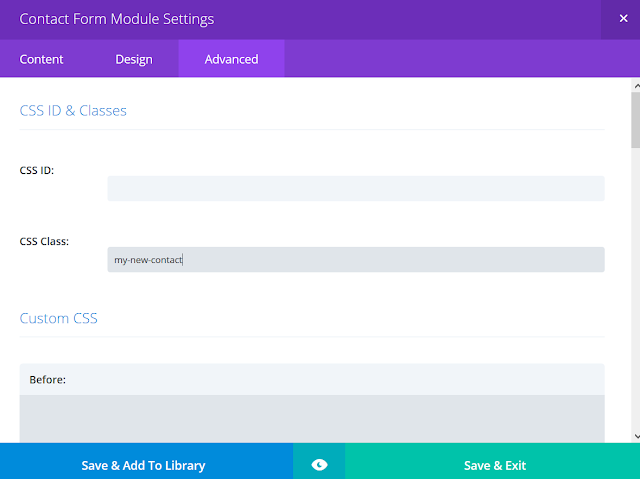The image size is (640, 479).
Task: Click the CSS ID & Classes section heading
Action: tap(73, 111)
